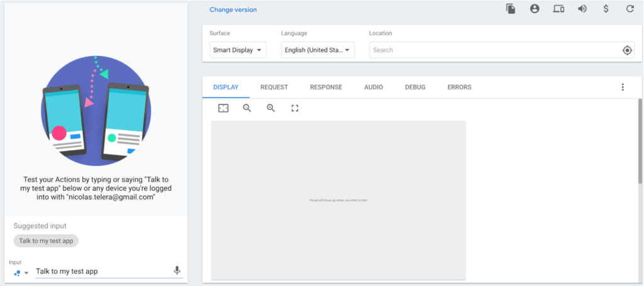Viewport: 644px width, 286px height.
Task: Click the current location target icon
Action: point(627,50)
